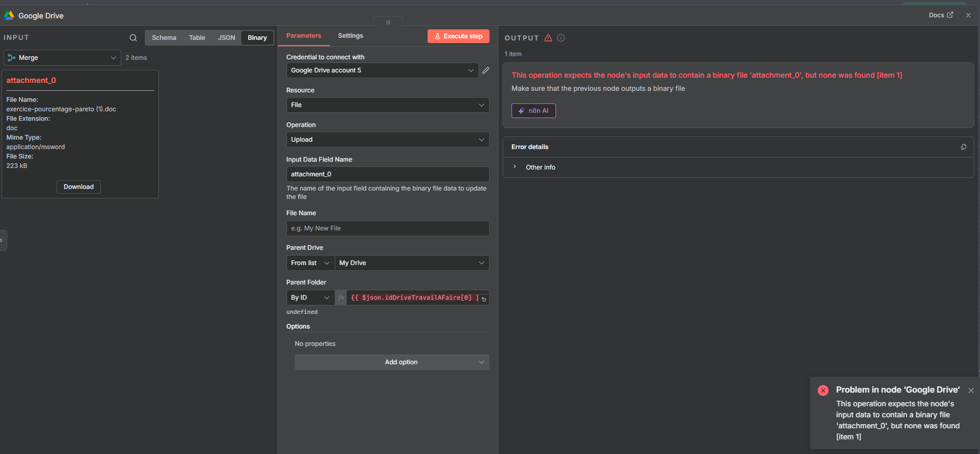
Task: Open the Settings tab
Action: coord(350,36)
